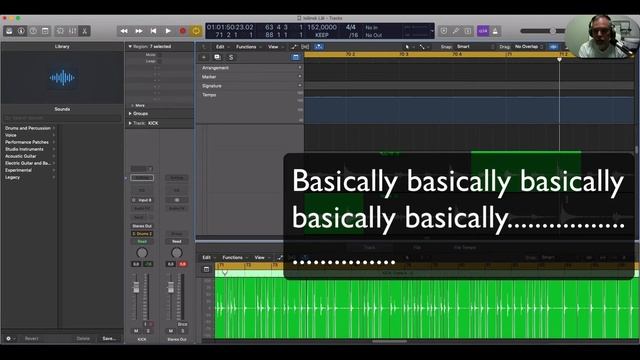Click the Arrangement global track row
The image size is (640, 360).
(x=250, y=68)
